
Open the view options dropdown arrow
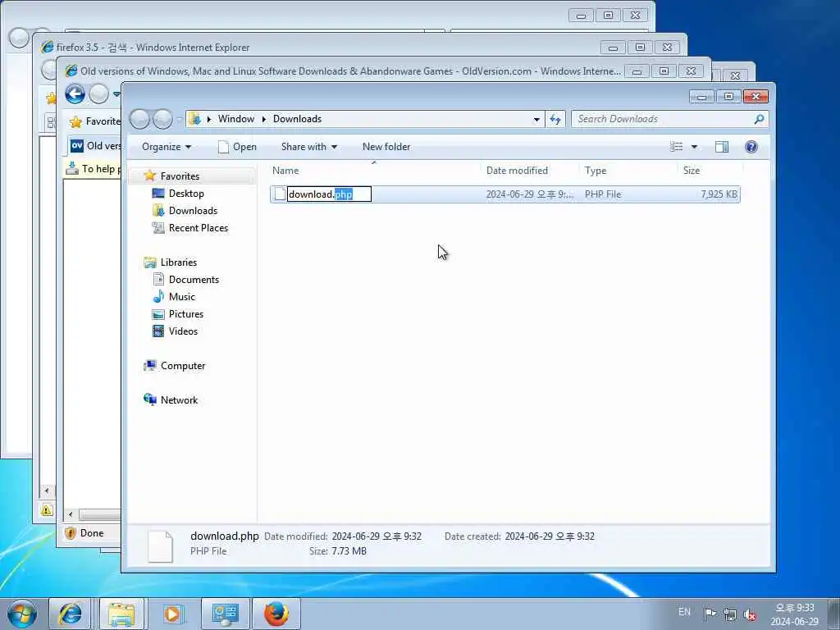694,147
